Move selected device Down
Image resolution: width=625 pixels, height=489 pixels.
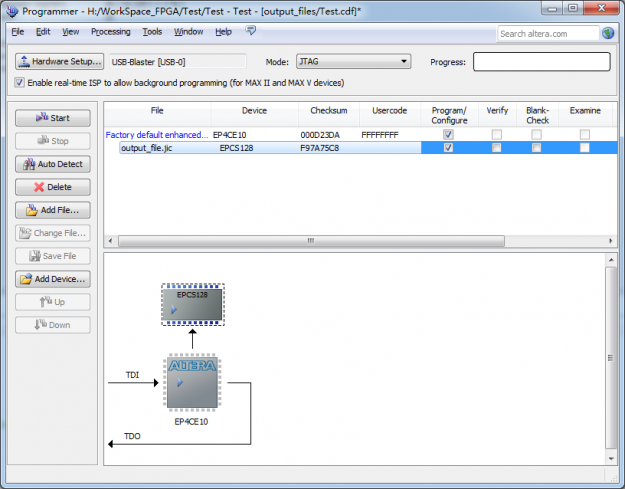tap(53, 325)
